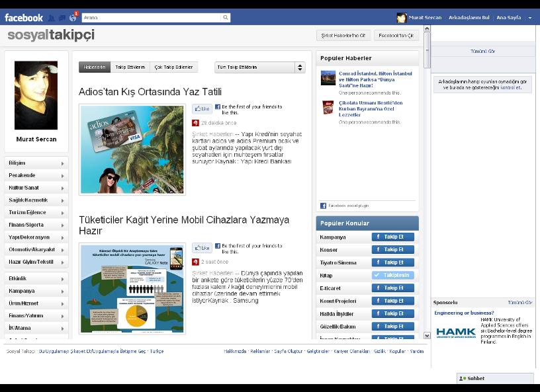Image resolution: width=540 pixels, height=392 pixels.
Task: Click the Şirket Haberleri'ne Git button
Action: (343, 36)
